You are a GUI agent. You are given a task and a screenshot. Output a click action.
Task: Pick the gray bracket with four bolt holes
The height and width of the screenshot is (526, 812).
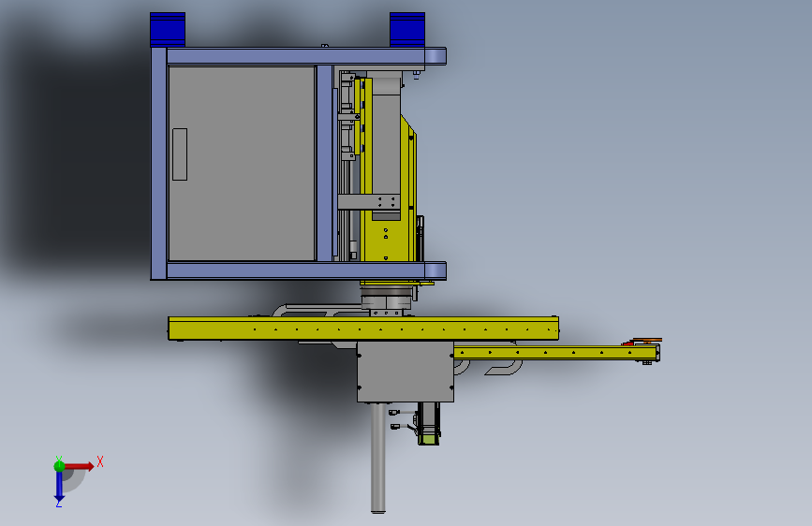coord(369,202)
